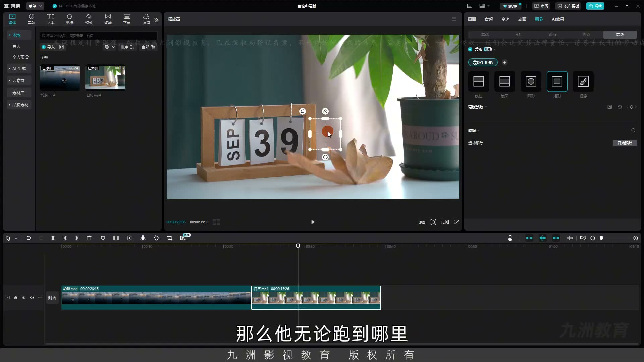The height and width of the screenshot is (362, 644).
Task: Click the zoom-out timeline minus icon
Action: click(593, 238)
